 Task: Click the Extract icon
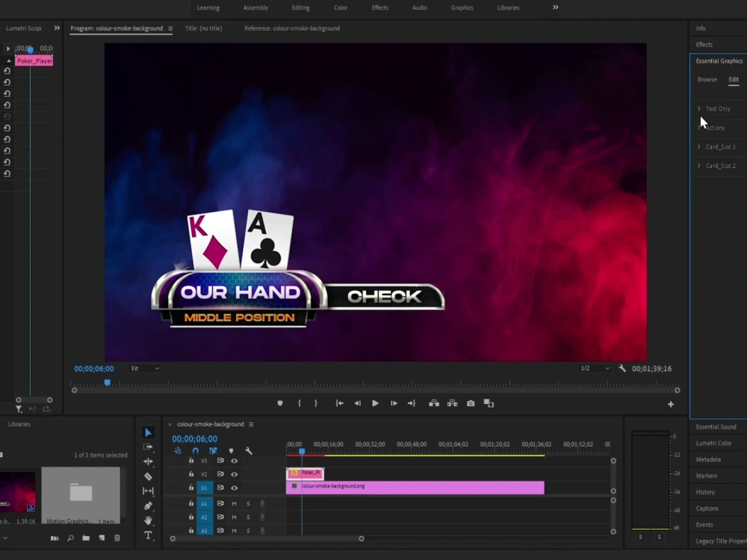[452, 403]
